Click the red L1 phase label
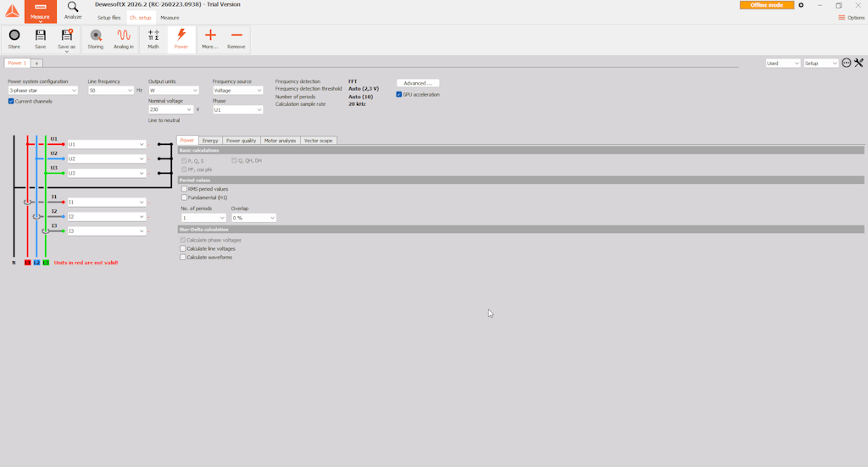The width and height of the screenshot is (868, 467). [28, 262]
